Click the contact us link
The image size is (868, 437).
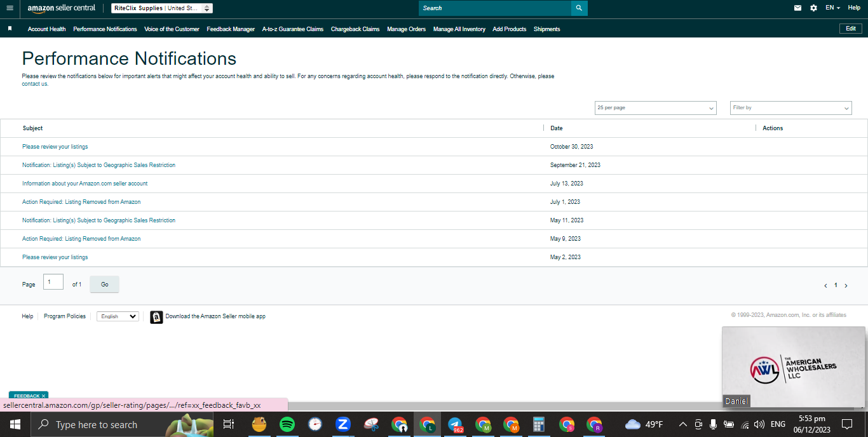[34, 84]
